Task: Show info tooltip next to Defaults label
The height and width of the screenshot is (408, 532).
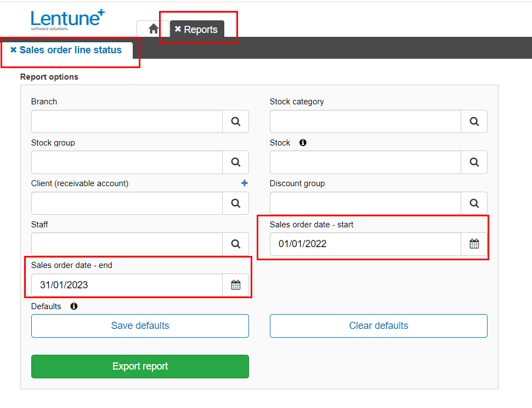Action: (74, 306)
